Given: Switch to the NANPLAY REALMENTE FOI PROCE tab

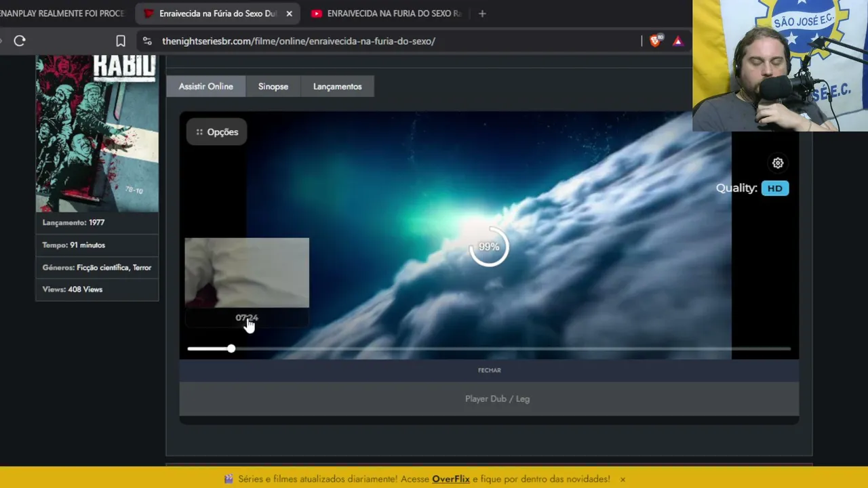Looking at the screenshot, I should (x=64, y=14).
